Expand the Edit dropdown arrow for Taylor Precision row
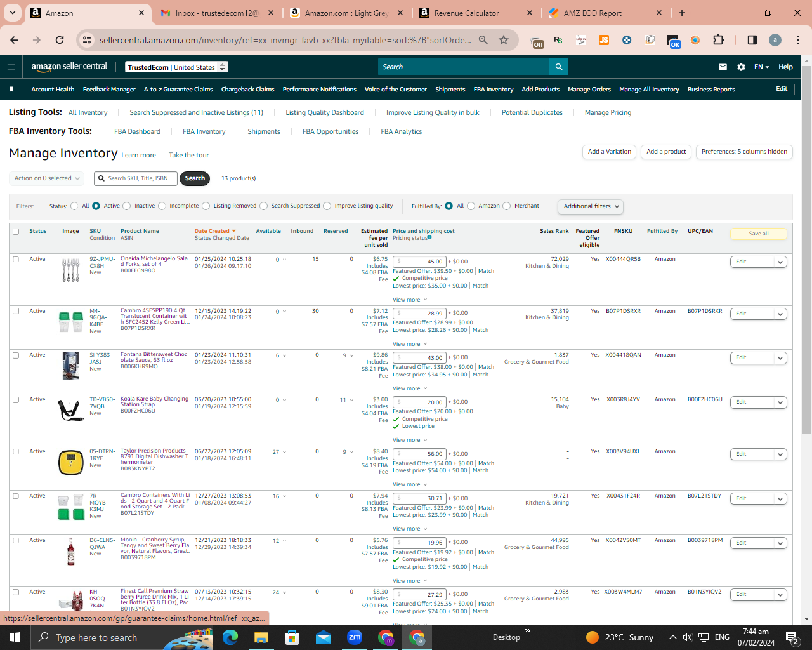 coord(781,454)
